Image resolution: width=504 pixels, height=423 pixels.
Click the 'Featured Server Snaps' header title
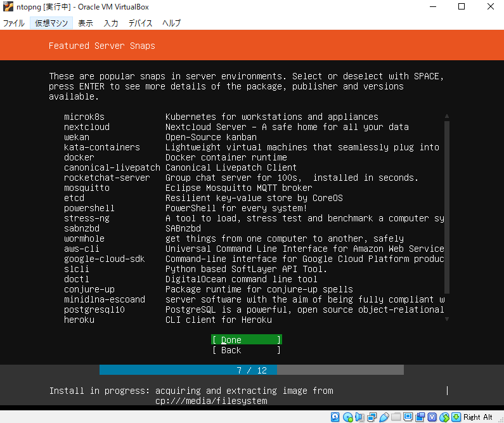click(x=102, y=46)
